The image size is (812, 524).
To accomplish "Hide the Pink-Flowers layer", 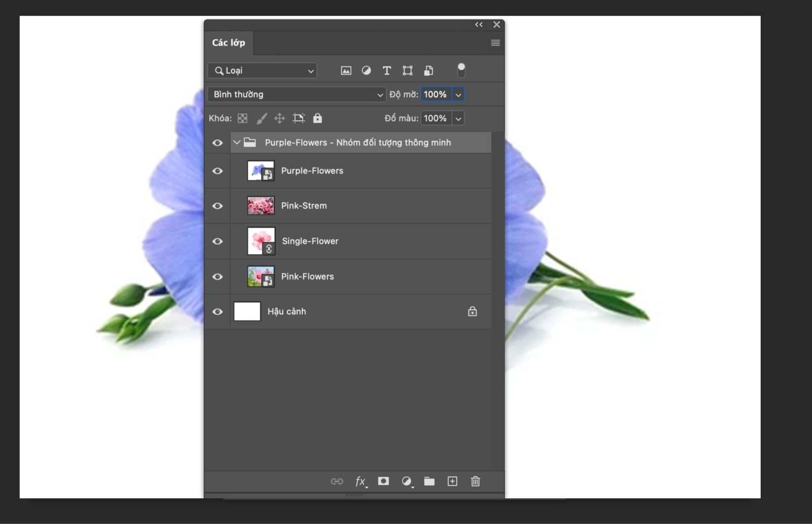I will (217, 276).
